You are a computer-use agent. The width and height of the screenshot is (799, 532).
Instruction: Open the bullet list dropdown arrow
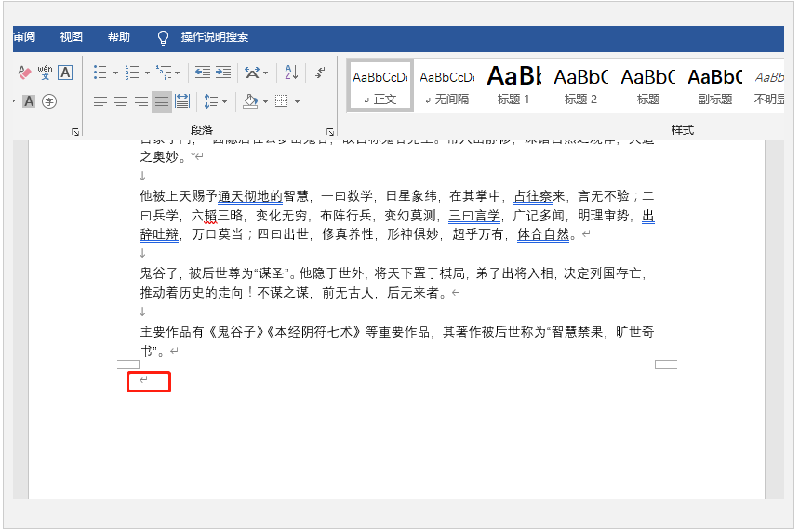(x=115, y=73)
